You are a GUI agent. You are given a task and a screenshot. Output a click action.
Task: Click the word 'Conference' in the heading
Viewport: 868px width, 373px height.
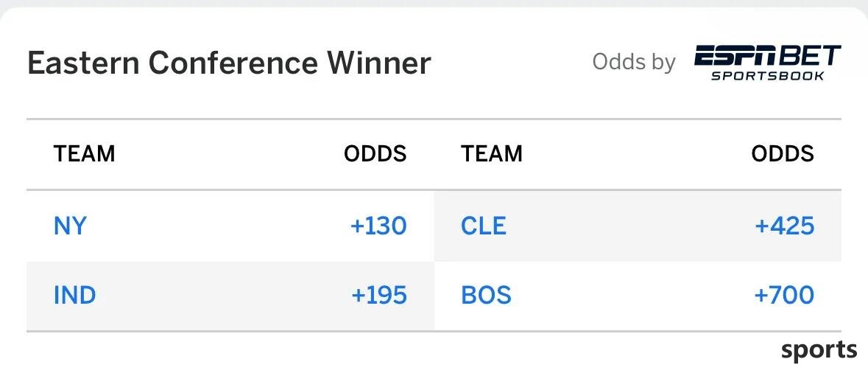[233, 62]
